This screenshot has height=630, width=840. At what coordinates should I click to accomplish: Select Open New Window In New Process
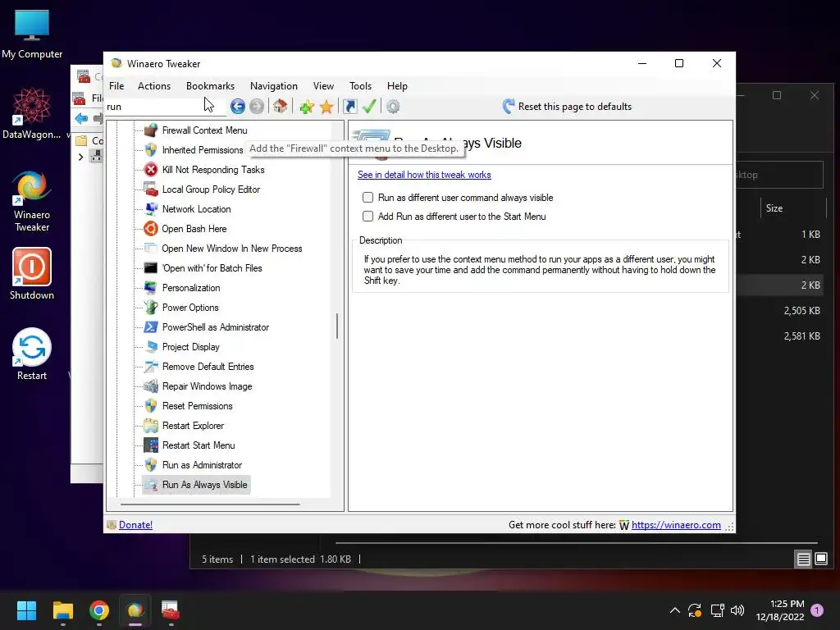pyautogui.click(x=232, y=249)
